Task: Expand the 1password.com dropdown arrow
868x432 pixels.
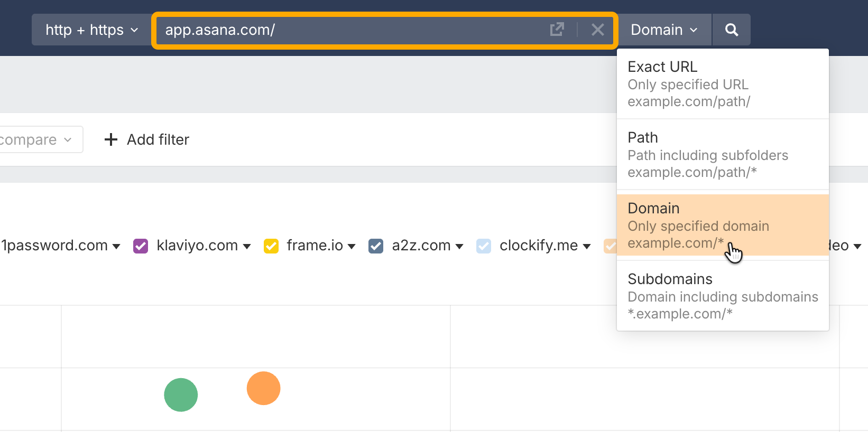Action: click(116, 246)
